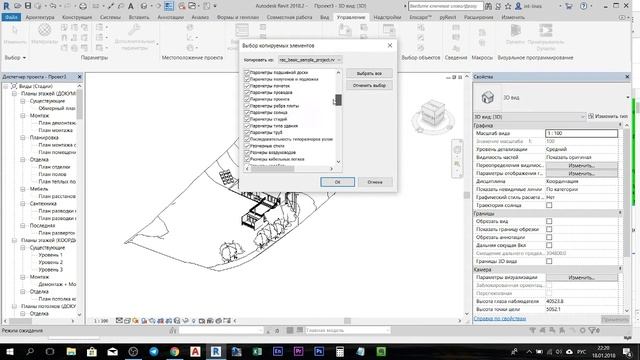Uncheck 'Параметры полутонов и подложки' checkbox
The height and width of the screenshot is (360, 640).
click(x=247, y=79)
